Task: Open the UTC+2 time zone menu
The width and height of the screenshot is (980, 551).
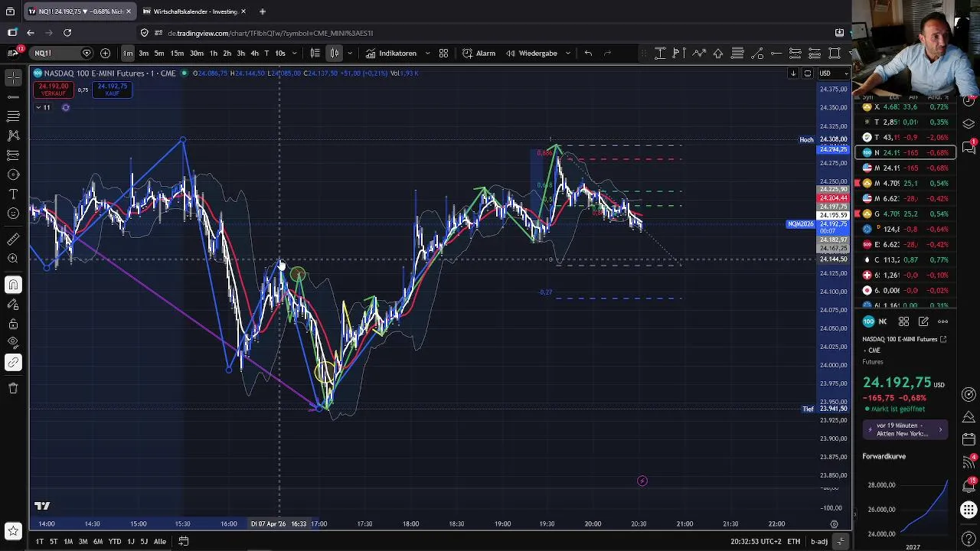Action: [x=756, y=542]
